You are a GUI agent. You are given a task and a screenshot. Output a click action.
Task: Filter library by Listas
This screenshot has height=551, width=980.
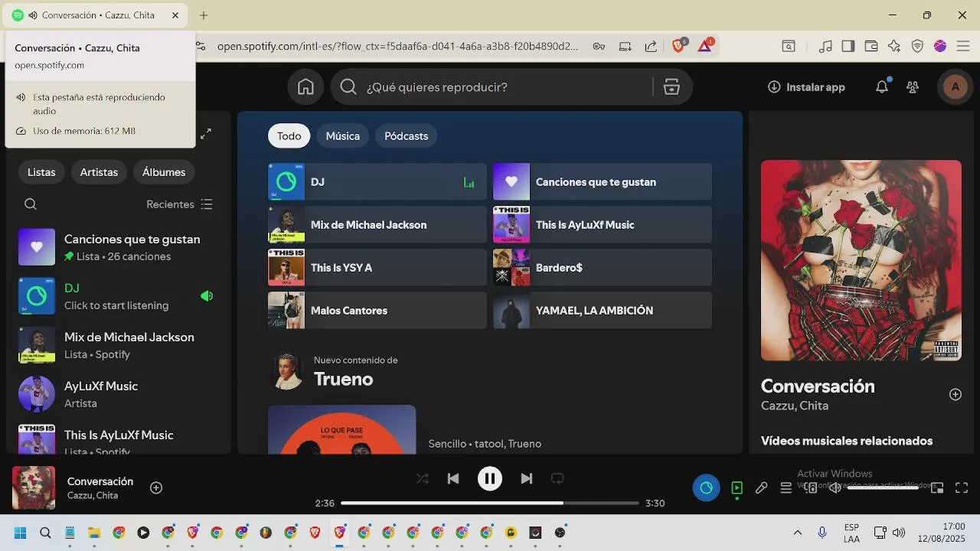[41, 172]
